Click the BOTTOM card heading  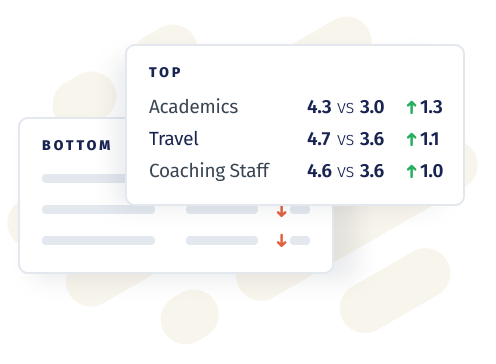tap(76, 145)
